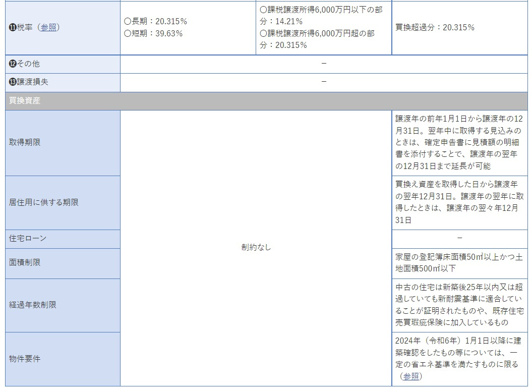Viewport: 532px width, 392px height.
Task: Select the 取得期限 description starting 譲渡年の前年1月1日
Action: click(459, 142)
